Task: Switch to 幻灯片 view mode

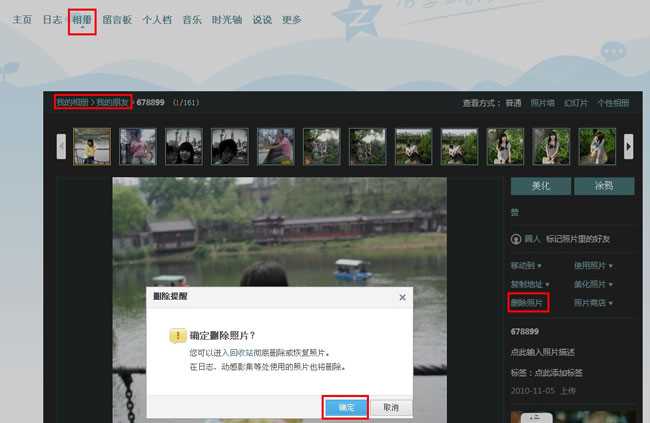Action: (576, 102)
